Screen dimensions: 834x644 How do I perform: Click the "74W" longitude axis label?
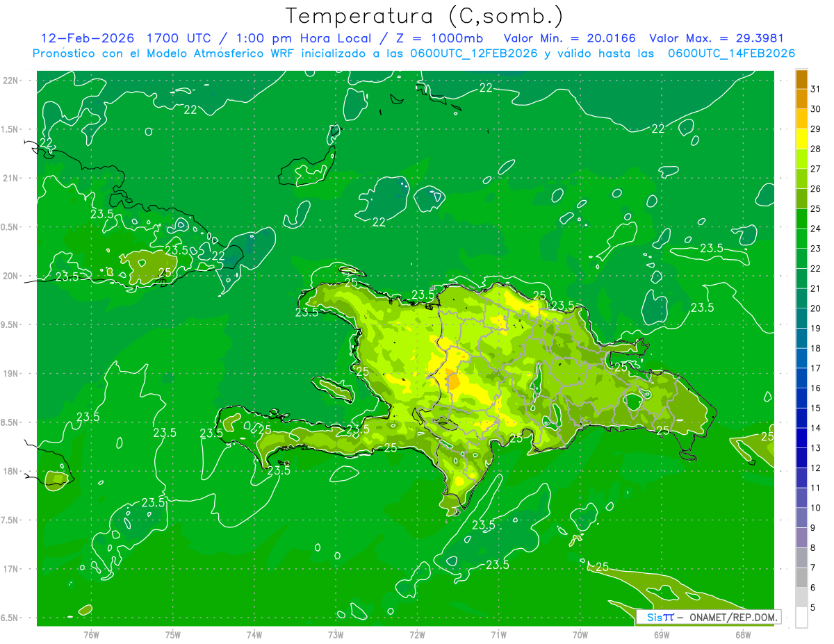(x=254, y=634)
